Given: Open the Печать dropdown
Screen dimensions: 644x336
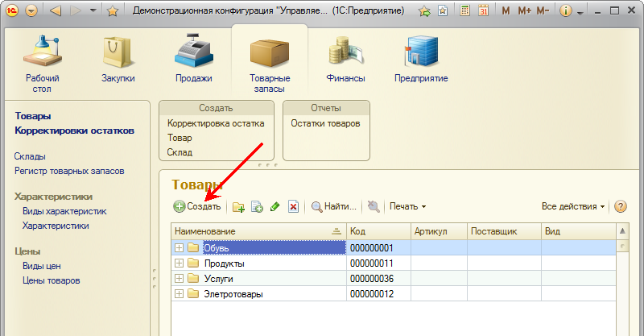Looking at the screenshot, I should click(407, 207).
